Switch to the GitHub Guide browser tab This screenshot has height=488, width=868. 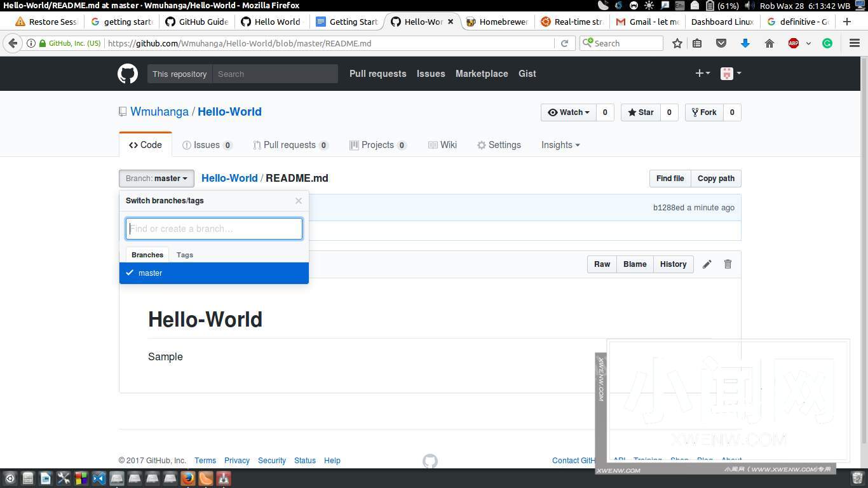coord(196,22)
